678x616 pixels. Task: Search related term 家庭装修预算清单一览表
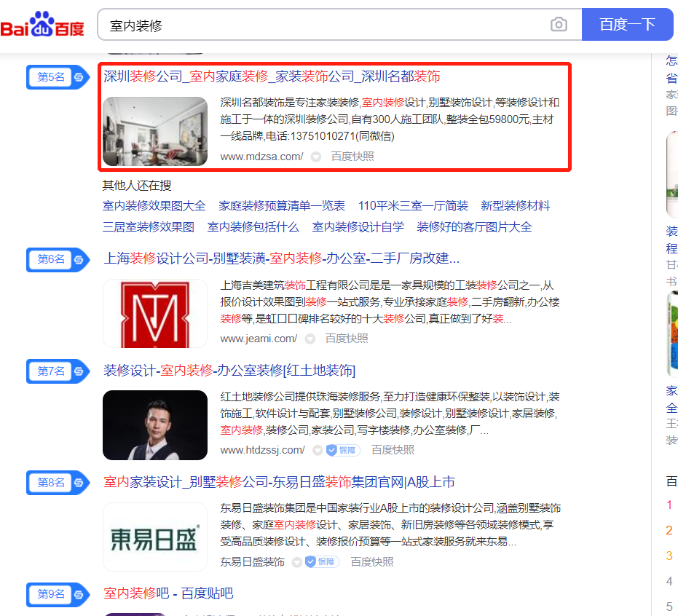point(282,206)
